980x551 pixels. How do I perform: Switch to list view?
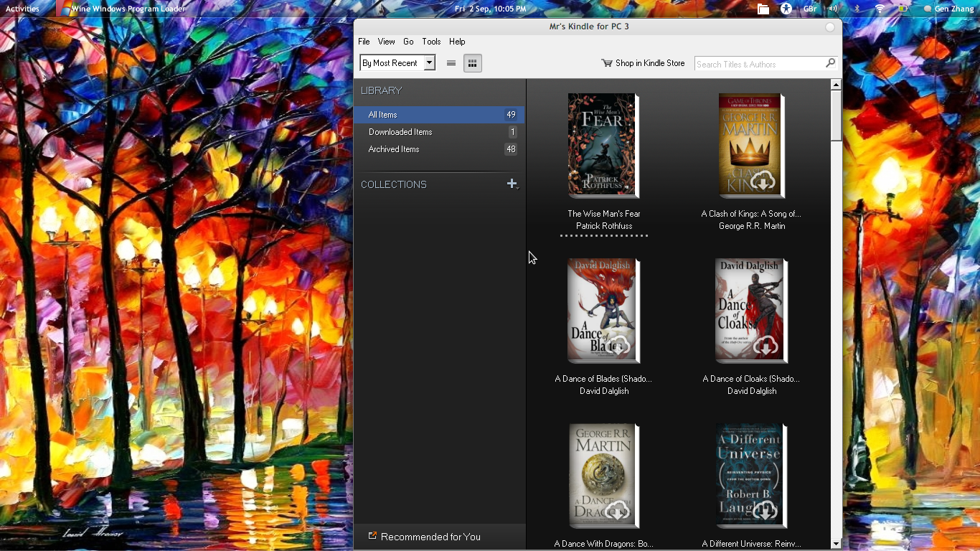point(451,63)
